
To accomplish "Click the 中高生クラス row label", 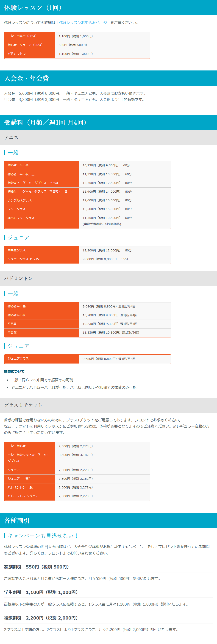I will click(17, 250).
